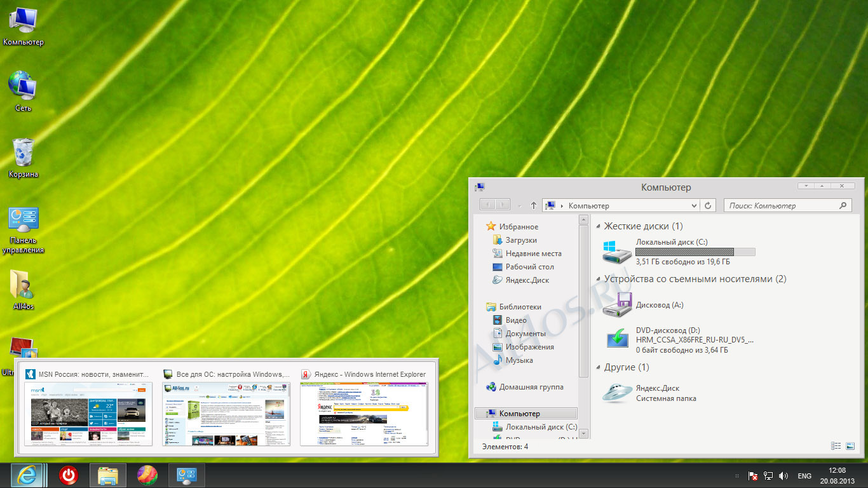Screen dimensions: 868x488
Task: Open Панель управления desktop icon
Action: 23,229
